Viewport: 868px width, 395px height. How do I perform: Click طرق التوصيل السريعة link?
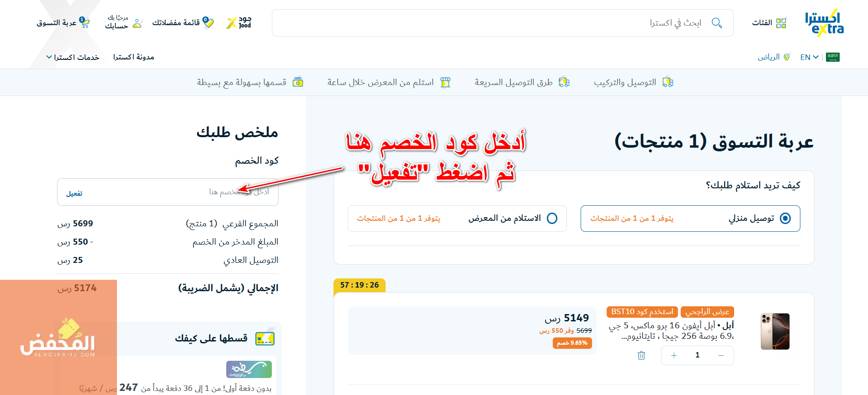click(x=513, y=82)
